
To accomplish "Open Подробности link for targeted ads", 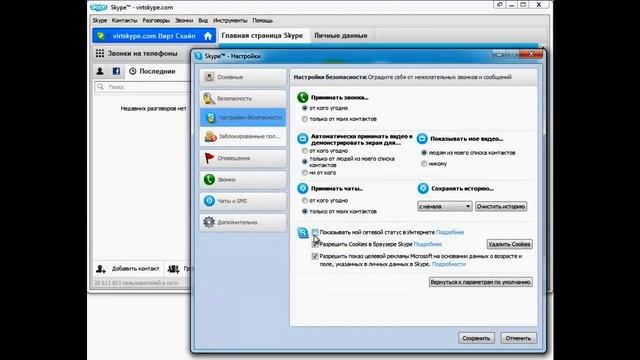I will click(449, 264).
